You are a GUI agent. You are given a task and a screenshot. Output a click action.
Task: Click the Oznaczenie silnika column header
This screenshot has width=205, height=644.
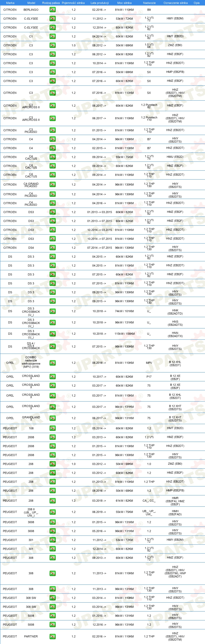[x=176, y=3]
